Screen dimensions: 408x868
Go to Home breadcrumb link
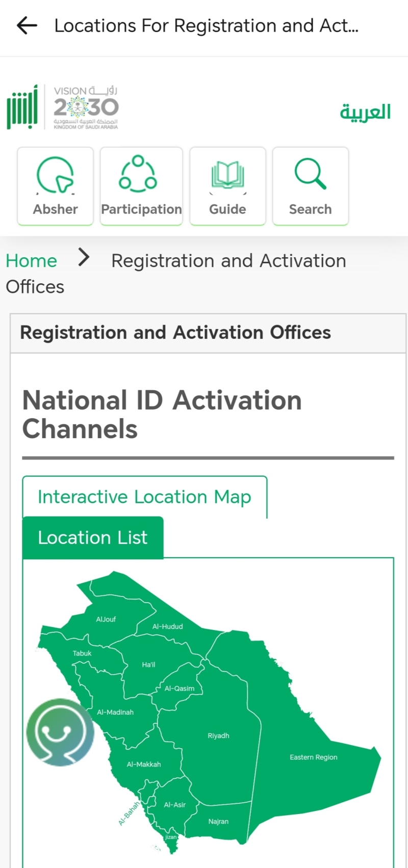[x=31, y=261]
